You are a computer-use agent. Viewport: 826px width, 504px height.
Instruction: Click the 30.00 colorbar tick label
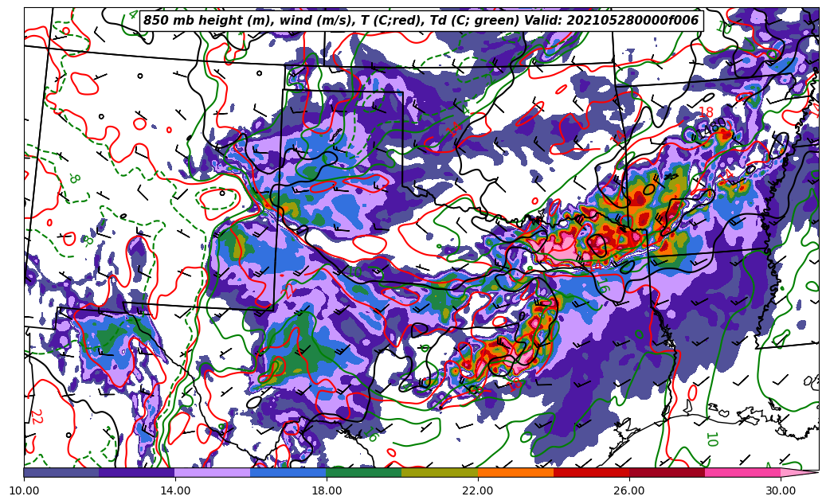click(781, 490)
